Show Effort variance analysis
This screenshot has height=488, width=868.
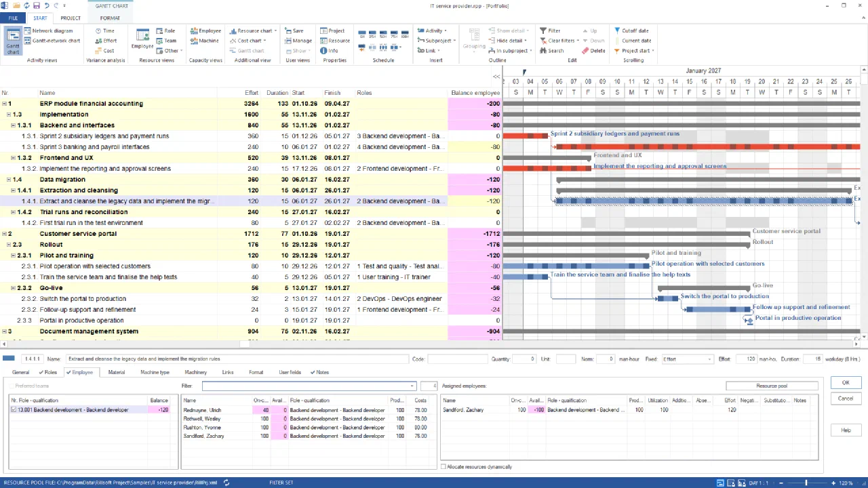[x=105, y=41]
